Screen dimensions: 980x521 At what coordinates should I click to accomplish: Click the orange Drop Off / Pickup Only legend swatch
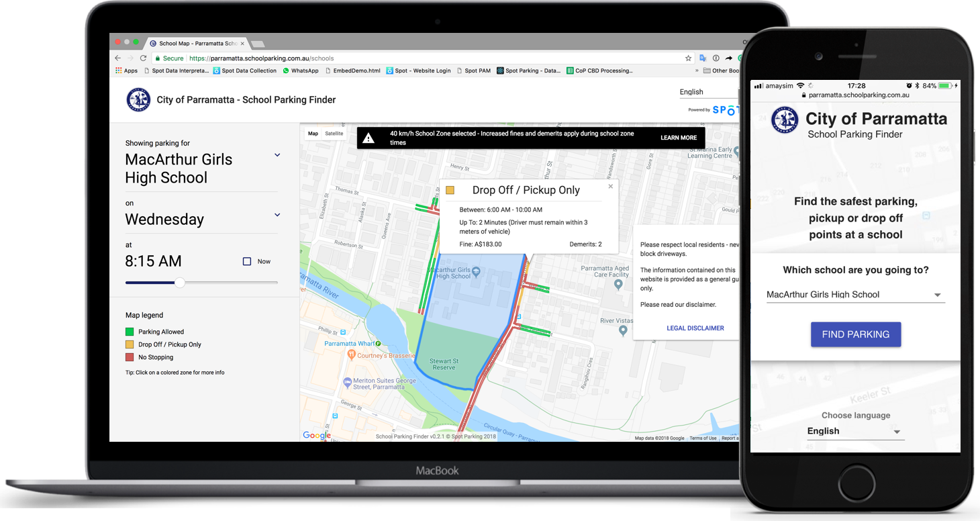[130, 344]
